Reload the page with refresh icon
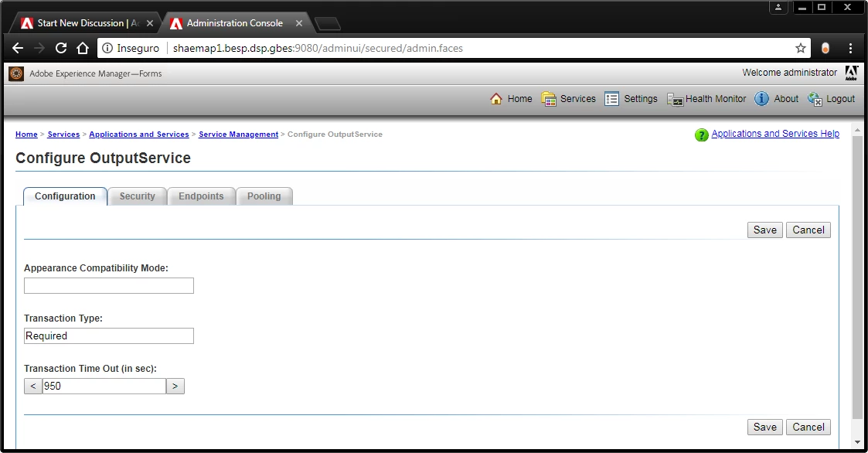 (x=61, y=48)
